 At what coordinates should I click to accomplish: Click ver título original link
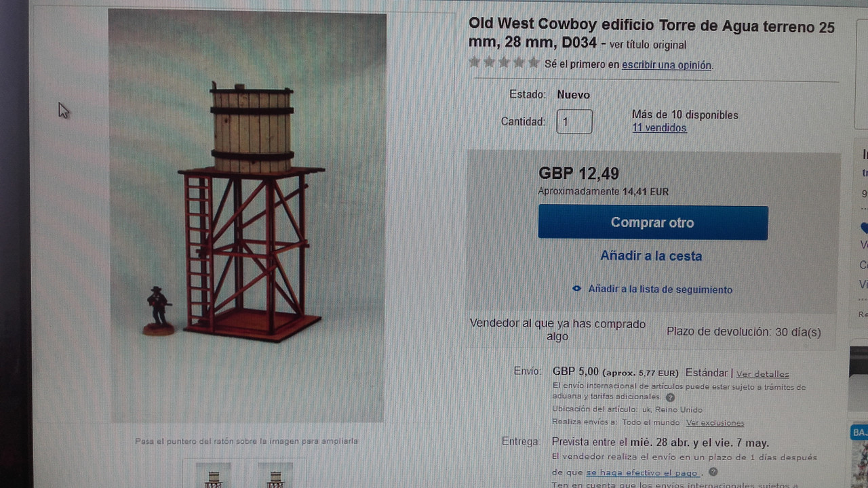(648, 45)
